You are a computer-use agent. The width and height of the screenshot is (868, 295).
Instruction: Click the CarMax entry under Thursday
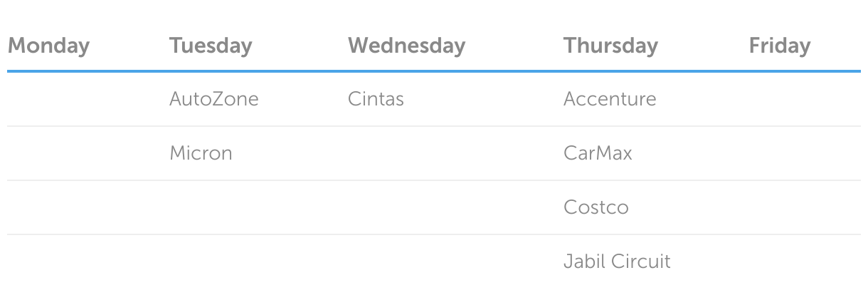[x=598, y=153]
